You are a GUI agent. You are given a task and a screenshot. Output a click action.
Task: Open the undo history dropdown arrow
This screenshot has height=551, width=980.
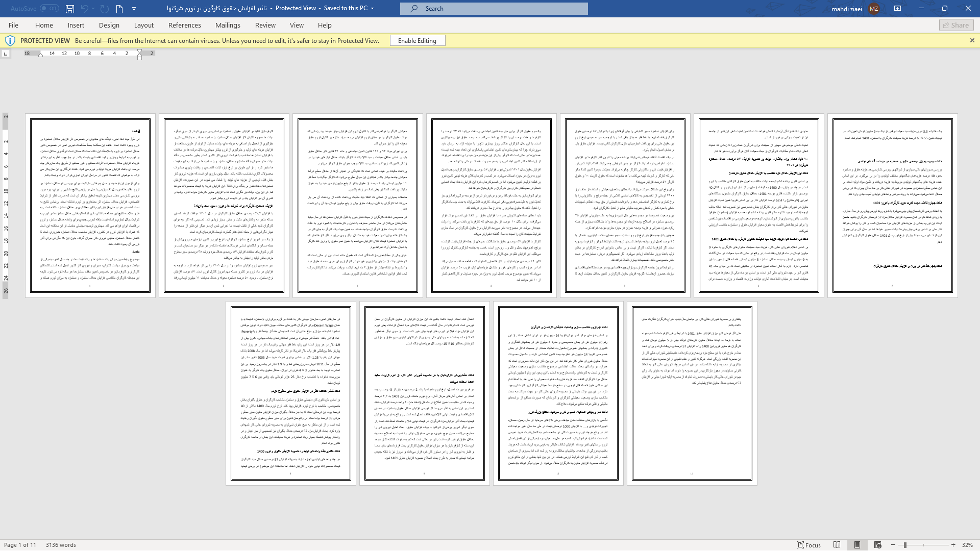[x=94, y=9]
